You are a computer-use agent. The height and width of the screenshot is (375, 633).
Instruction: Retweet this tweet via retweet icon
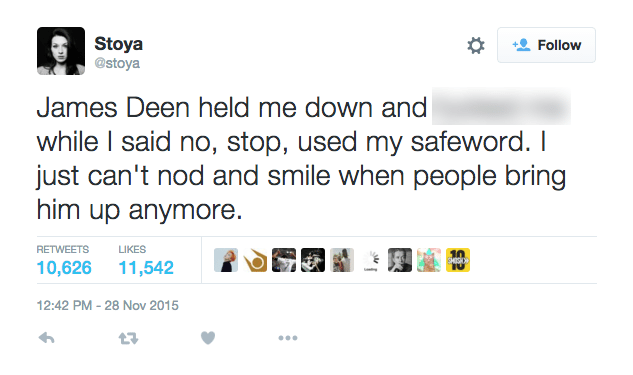coord(128,338)
